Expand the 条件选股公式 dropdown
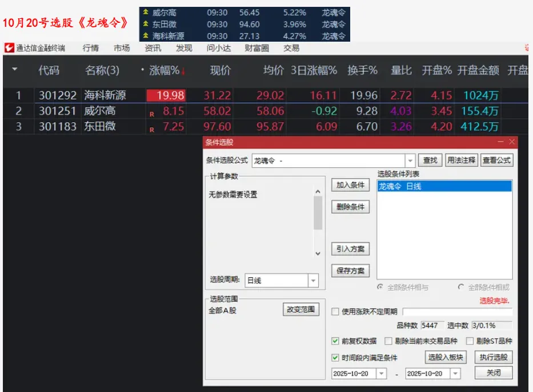 (x=410, y=161)
